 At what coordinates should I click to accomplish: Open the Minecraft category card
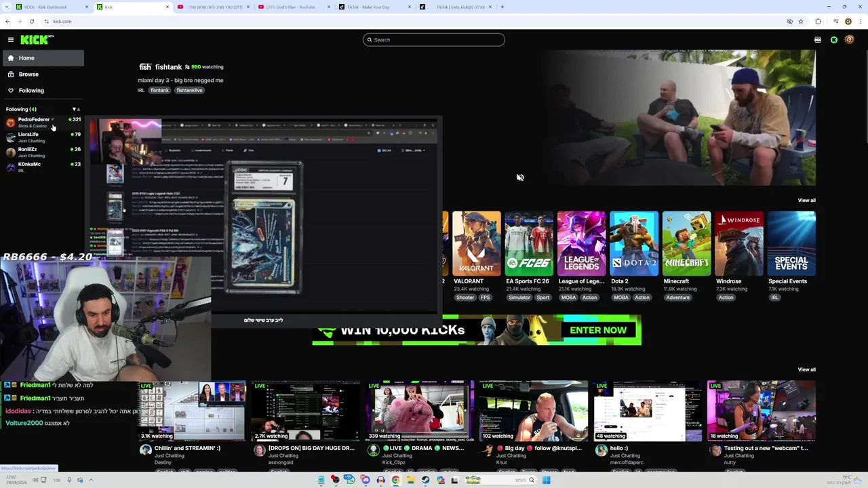click(686, 244)
